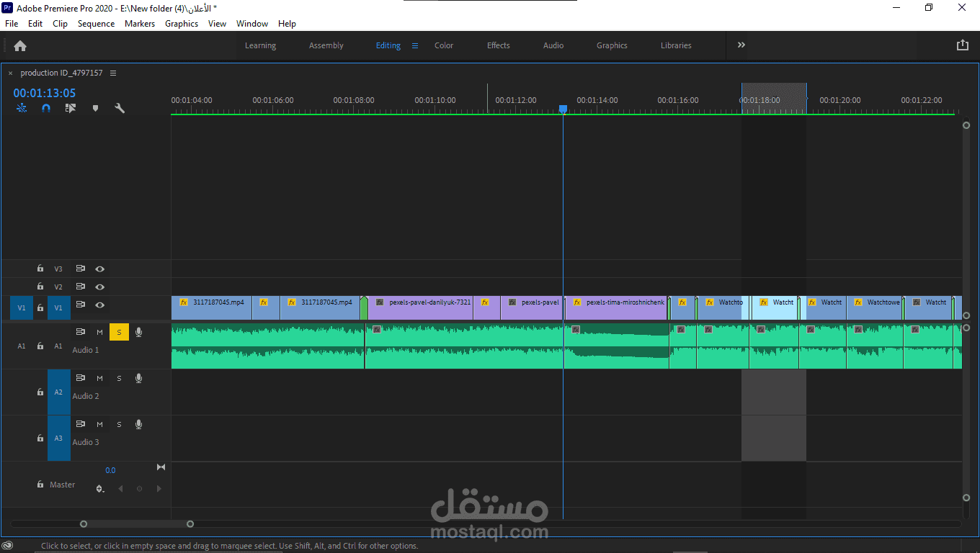
Task: Add a marker with the marker icon
Action: click(x=95, y=108)
